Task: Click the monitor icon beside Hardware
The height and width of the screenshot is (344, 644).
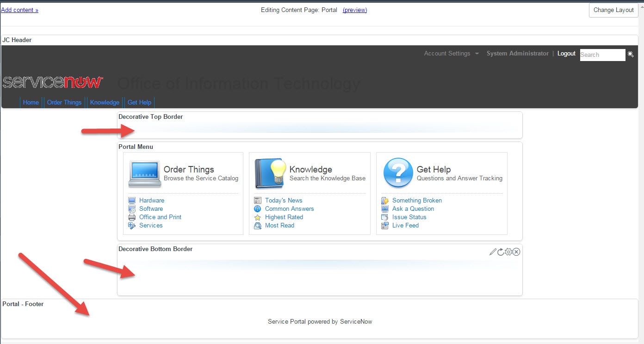Action: [131, 200]
